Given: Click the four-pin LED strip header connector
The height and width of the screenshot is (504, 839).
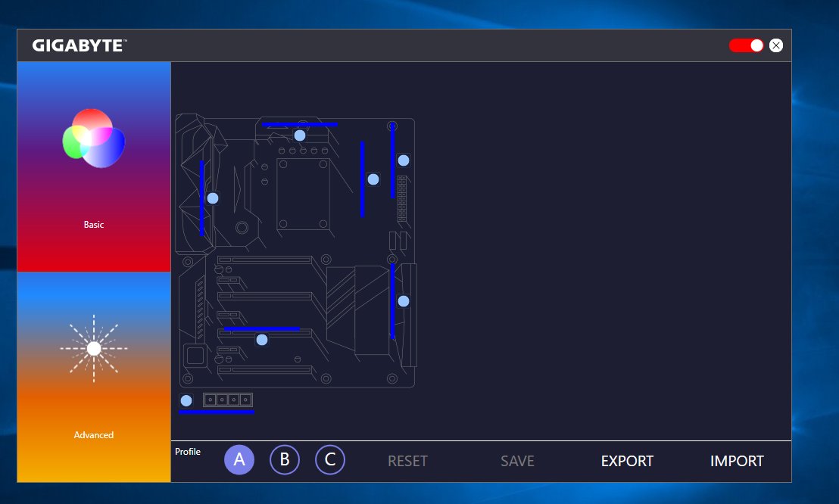Looking at the screenshot, I should [x=227, y=400].
